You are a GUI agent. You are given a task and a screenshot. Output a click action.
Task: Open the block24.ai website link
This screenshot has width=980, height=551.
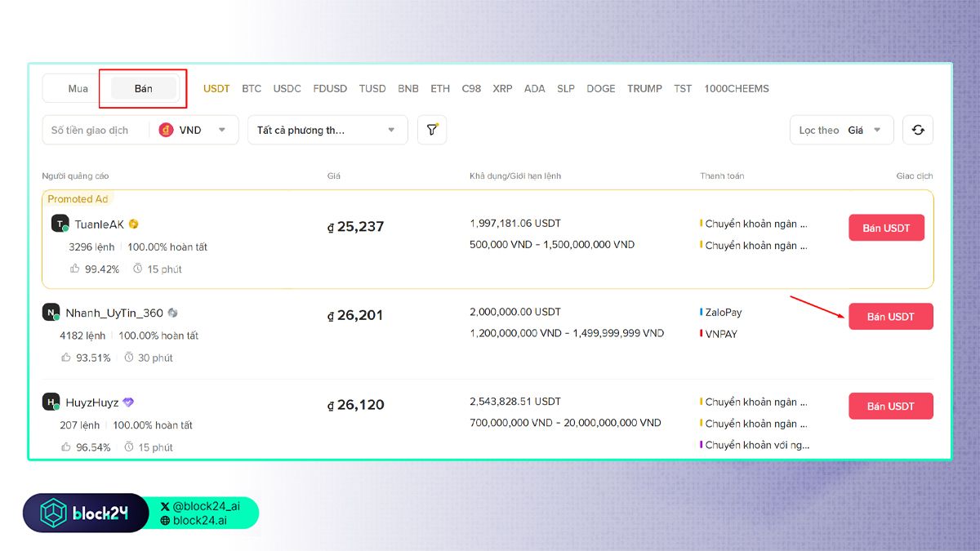point(194,520)
